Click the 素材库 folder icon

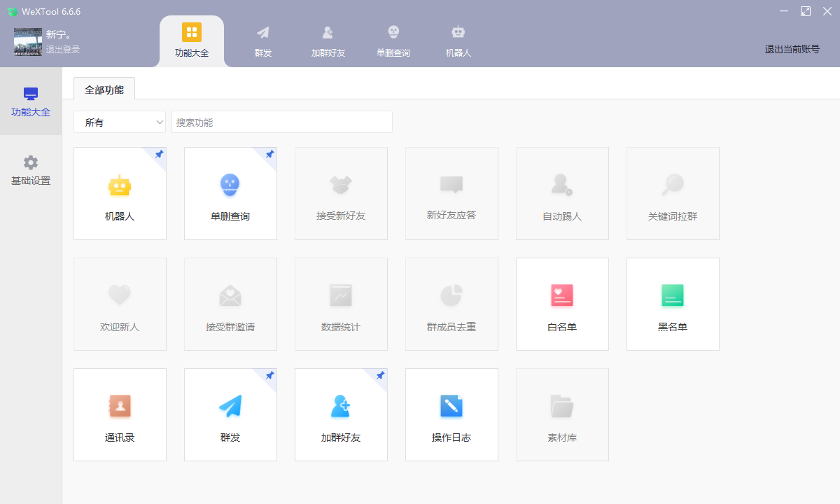[562, 406]
